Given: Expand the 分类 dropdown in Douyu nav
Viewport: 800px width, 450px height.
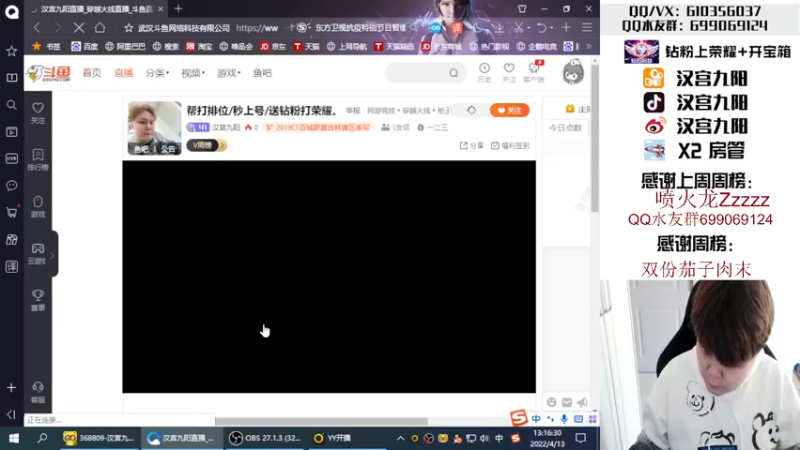Looking at the screenshot, I should coord(157,73).
